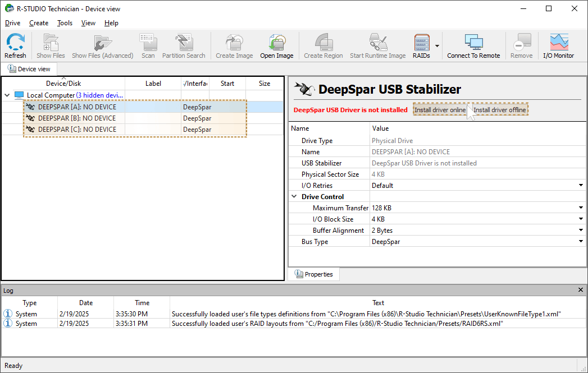588x373 pixels.
Task: Click the log Type column header
Action: pyautogui.click(x=30, y=302)
